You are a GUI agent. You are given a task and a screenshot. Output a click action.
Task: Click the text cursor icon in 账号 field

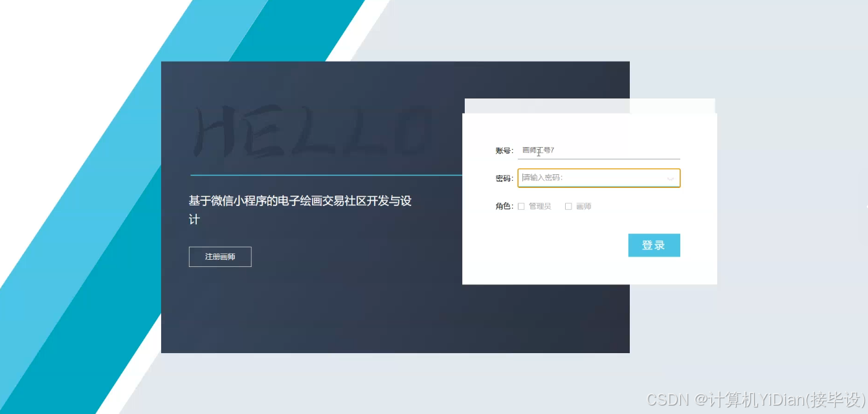click(539, 151)
